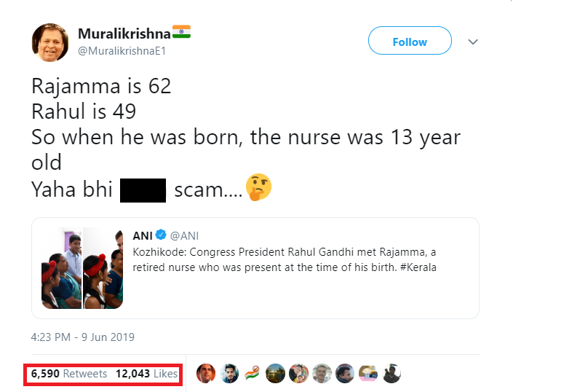The height and width of the screenshot is (392, 588).
Task: View the 6,590 Retweets list
Action: coord(69,374)
